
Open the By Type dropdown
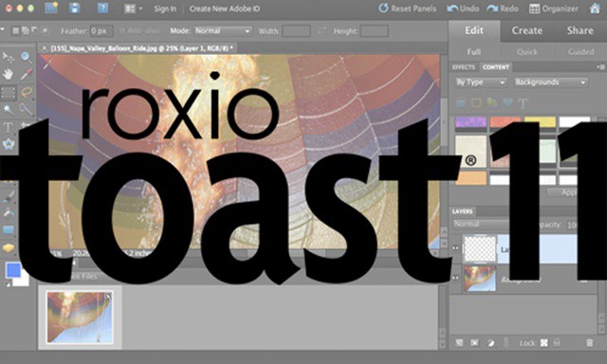[x=480, y=82]
